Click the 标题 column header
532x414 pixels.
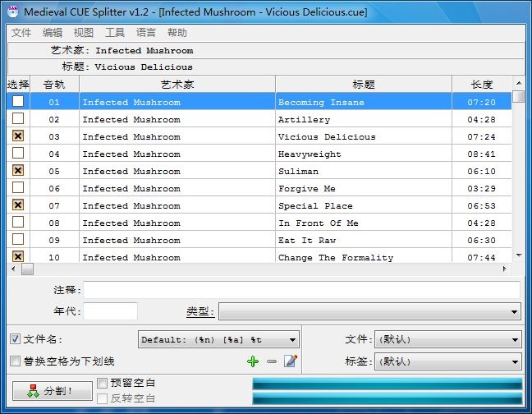tap(364, 84)
